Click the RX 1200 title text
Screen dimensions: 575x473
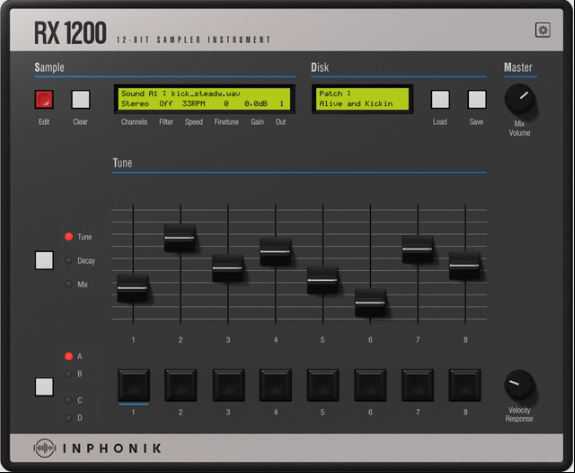click(70, 33)
